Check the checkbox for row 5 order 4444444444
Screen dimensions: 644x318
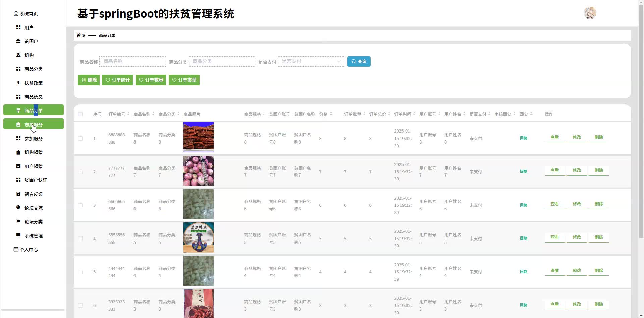[x=80, y=272]
